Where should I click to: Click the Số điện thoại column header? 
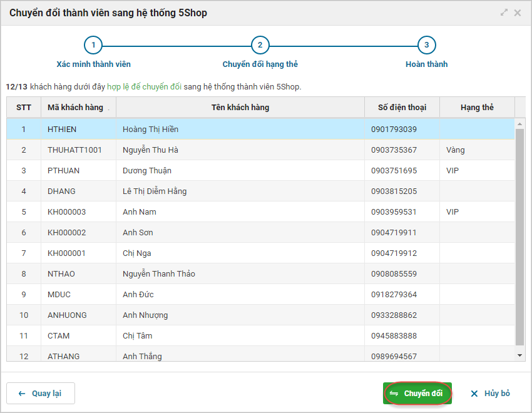tap(402, 108)
